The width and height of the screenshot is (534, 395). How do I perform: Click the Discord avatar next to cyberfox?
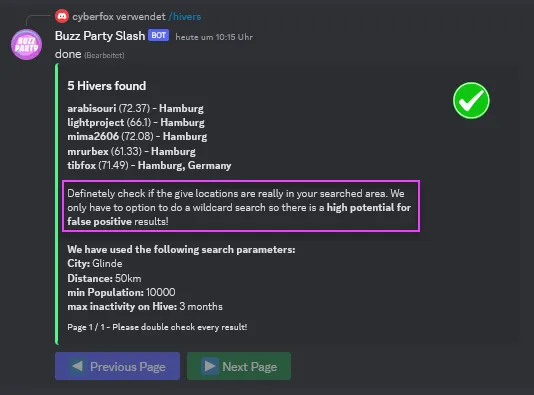(x=62, y=16)
